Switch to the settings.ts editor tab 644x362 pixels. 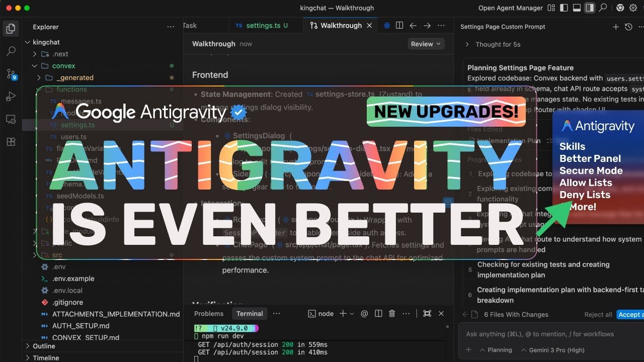point(264,26)
